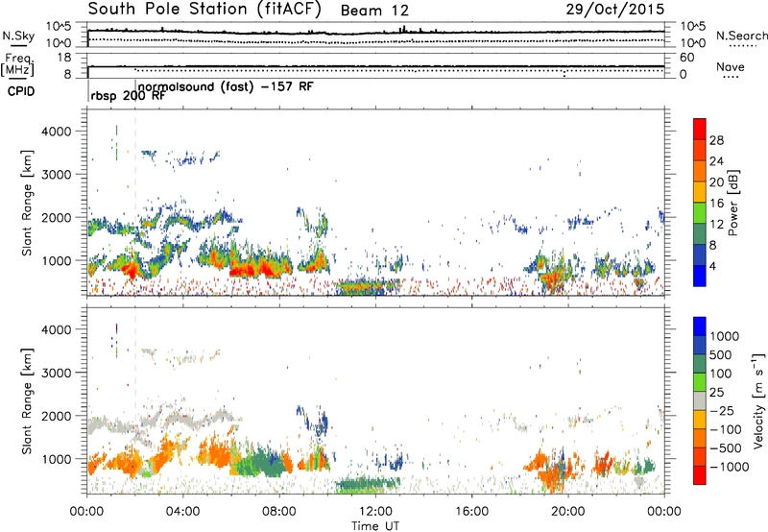Click the '500' velocity colorbar label
Screen dimensions: 768x532
click(723, 355)
